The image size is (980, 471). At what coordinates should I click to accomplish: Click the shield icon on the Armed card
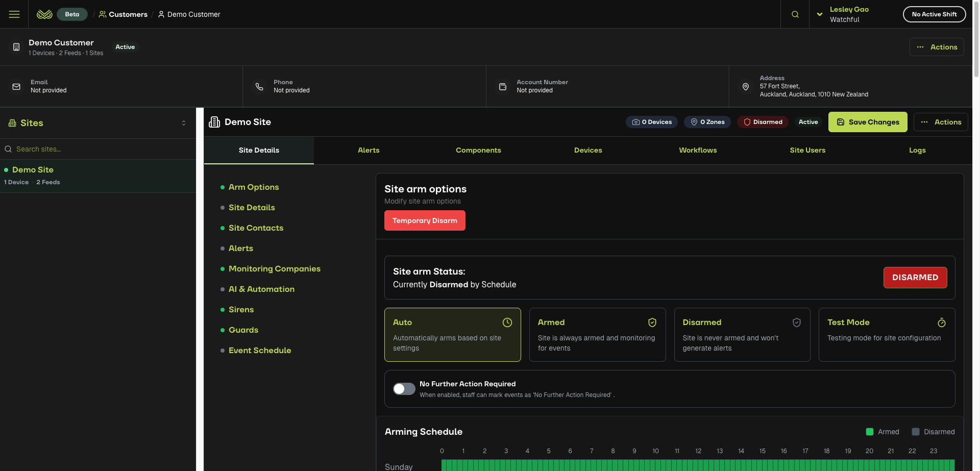click(652, 323)
